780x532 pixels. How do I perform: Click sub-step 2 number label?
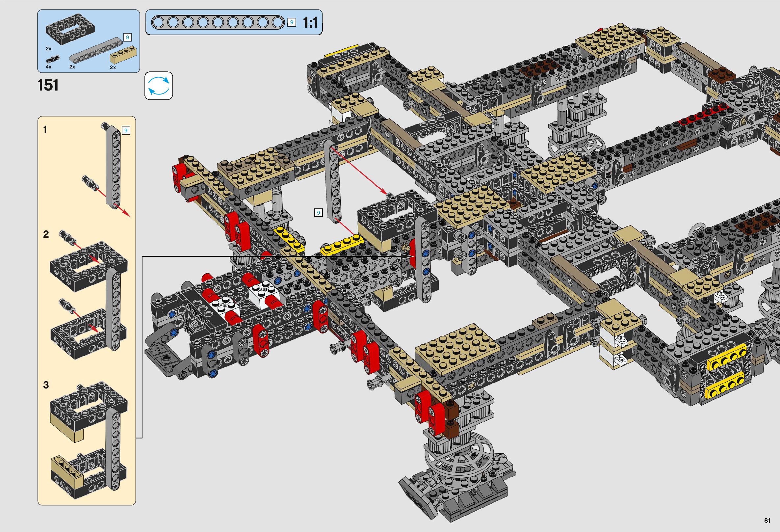46,234
